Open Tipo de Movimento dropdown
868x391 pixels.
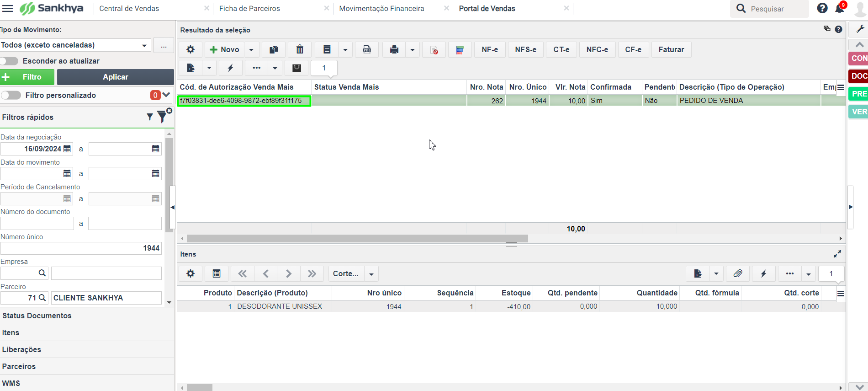(144, 45)
